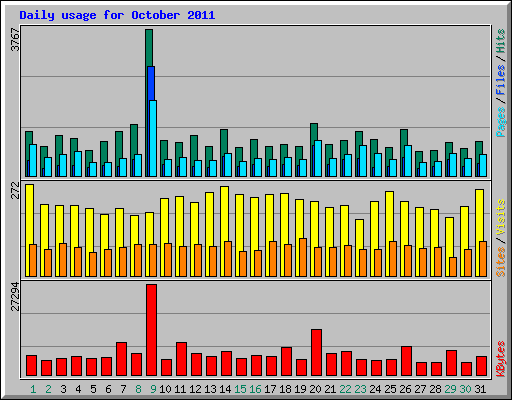Select the 27294 KBytes axis value
Image resolution: width=512 pixels, height=400 pixels.
tap(15, 296)
